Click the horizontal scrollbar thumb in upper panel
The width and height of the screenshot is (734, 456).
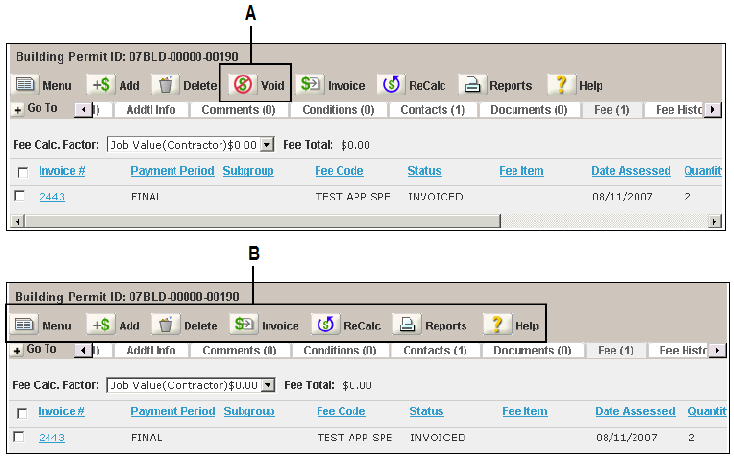[263, 221]
